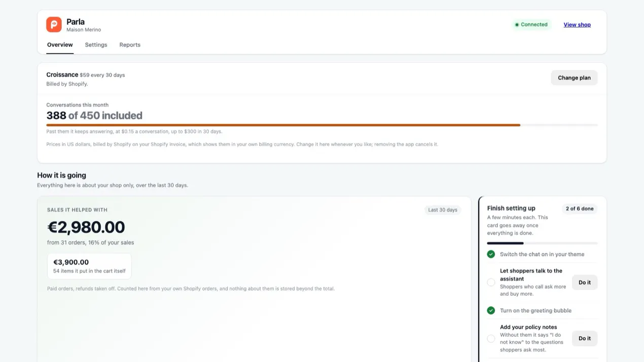Click the Last 30 days badge

443,210
